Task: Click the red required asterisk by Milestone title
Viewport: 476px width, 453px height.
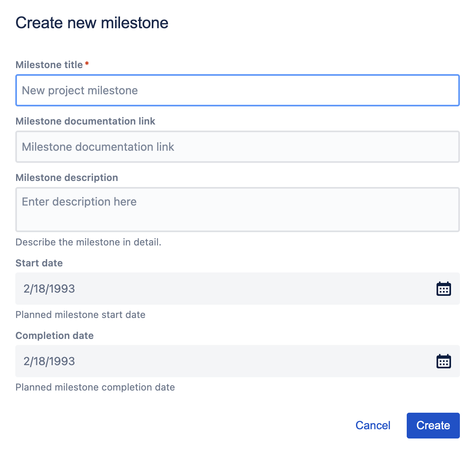Action: 87,64
